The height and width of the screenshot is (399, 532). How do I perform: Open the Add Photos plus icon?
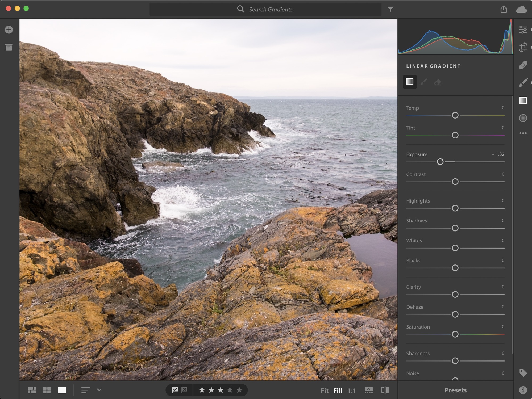[9, 30]
